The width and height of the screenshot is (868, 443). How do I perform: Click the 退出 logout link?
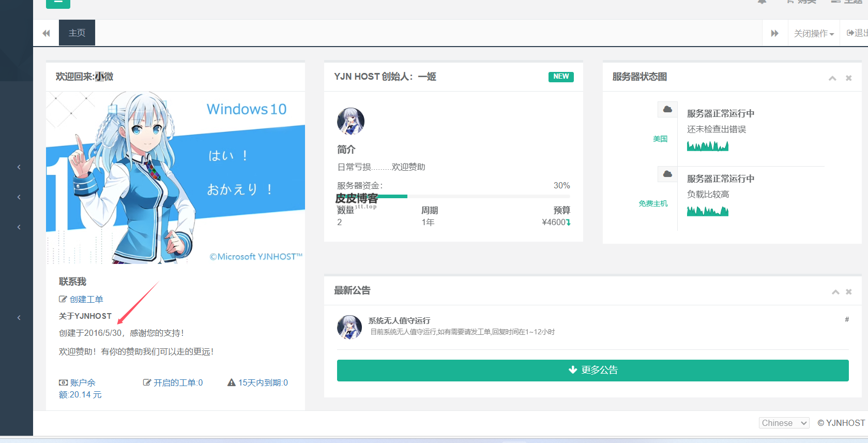[857, 33]
